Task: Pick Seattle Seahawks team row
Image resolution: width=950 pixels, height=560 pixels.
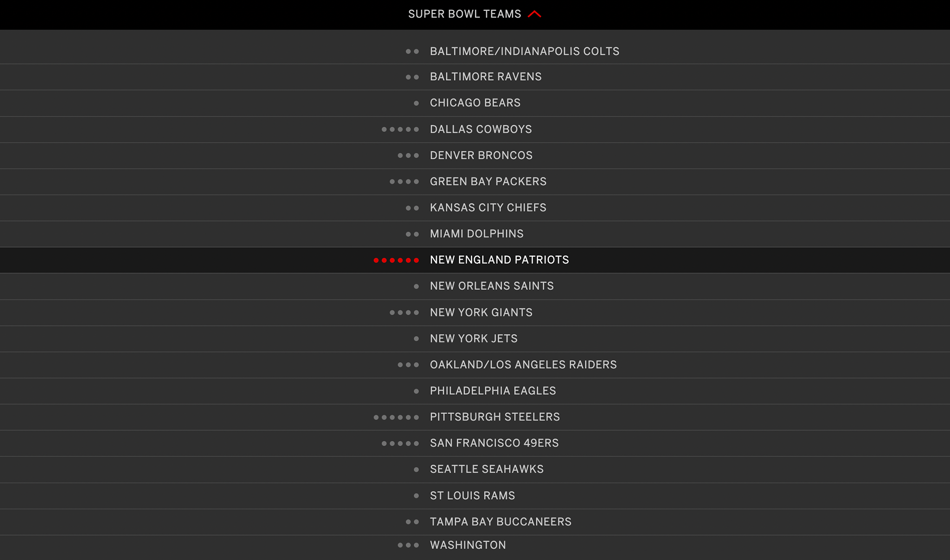Action: click(x=486, y=469)
